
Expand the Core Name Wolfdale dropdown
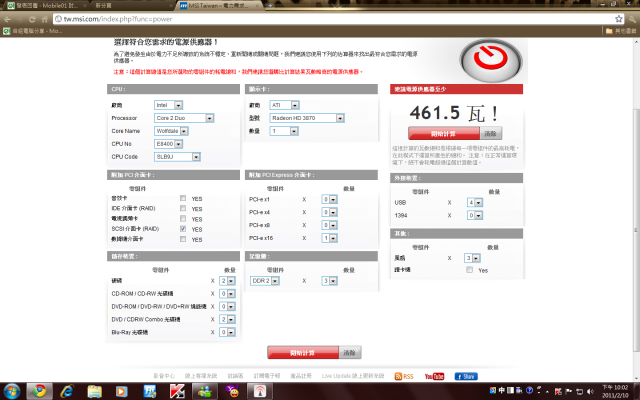click(x=171, y=131)
